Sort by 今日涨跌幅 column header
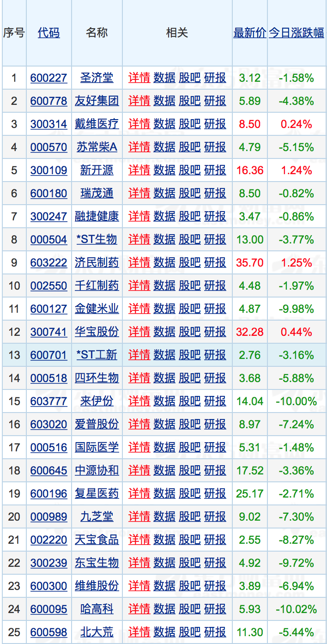Viewport: 327px width, 644px height. click(296, 33)
